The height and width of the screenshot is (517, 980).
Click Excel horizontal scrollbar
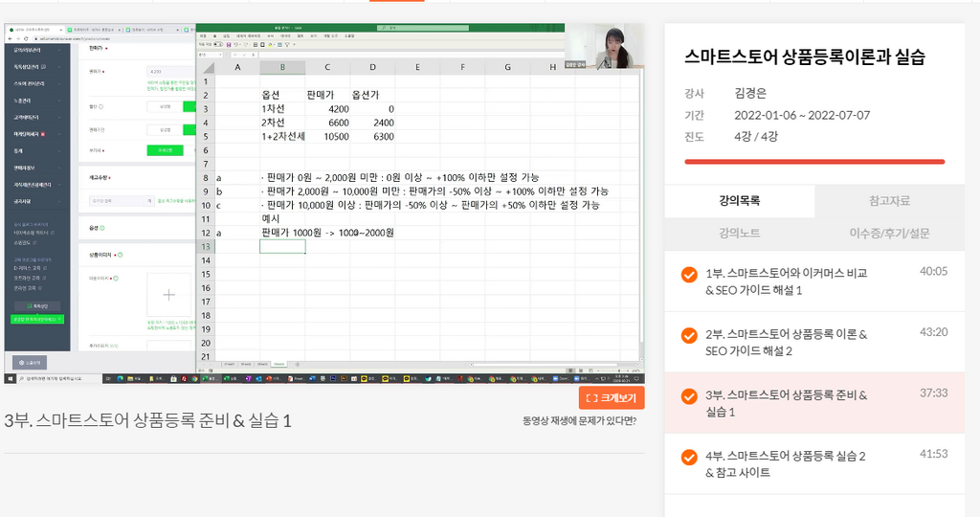click(545, 365)
